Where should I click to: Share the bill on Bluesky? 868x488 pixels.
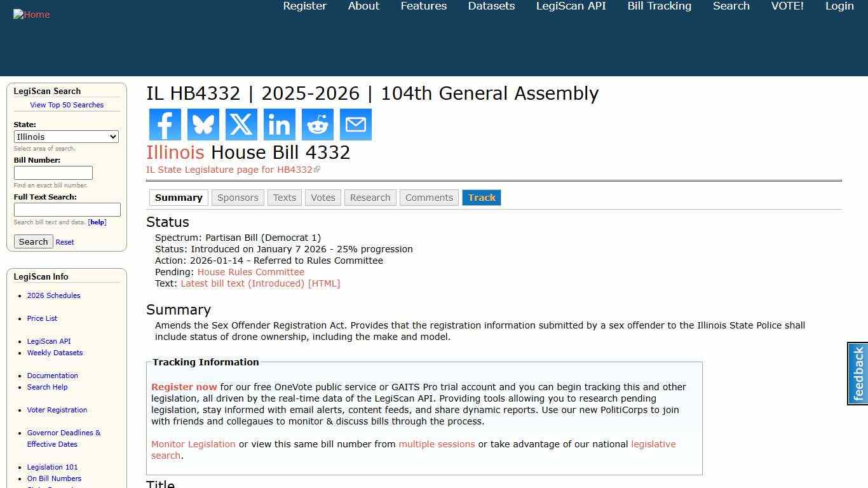(203, 124)
